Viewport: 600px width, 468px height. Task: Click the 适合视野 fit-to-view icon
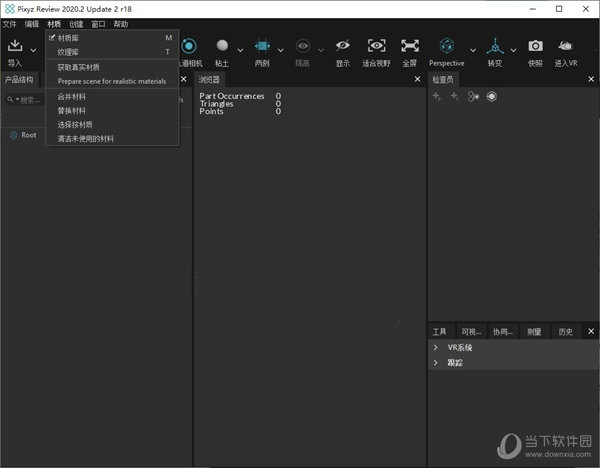coord(376,46)
